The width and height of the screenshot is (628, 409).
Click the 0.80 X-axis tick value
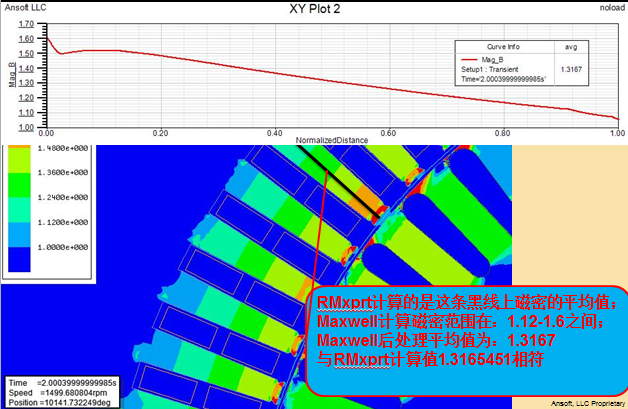[502, 133]
